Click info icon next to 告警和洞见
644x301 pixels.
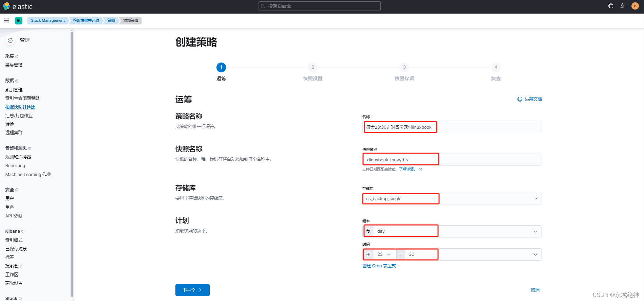(30, 148)
